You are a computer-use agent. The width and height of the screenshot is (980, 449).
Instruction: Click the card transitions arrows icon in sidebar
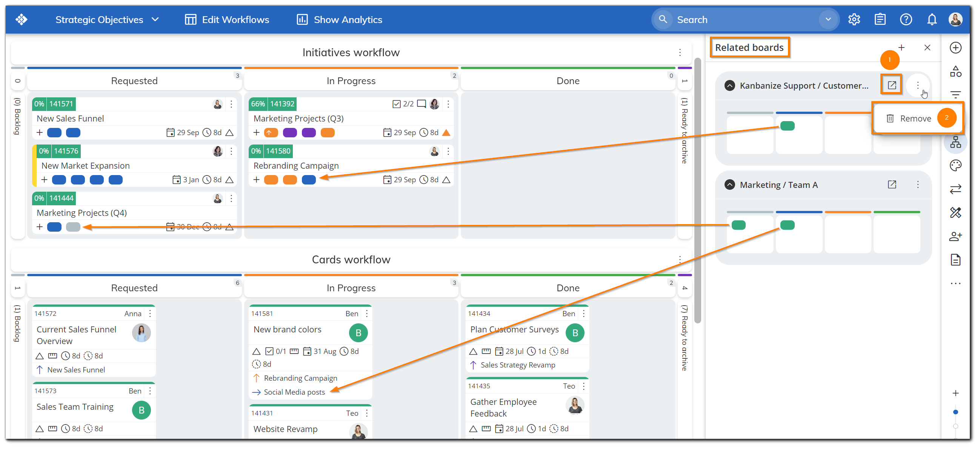pyautogui.click(x=955, y=189)
